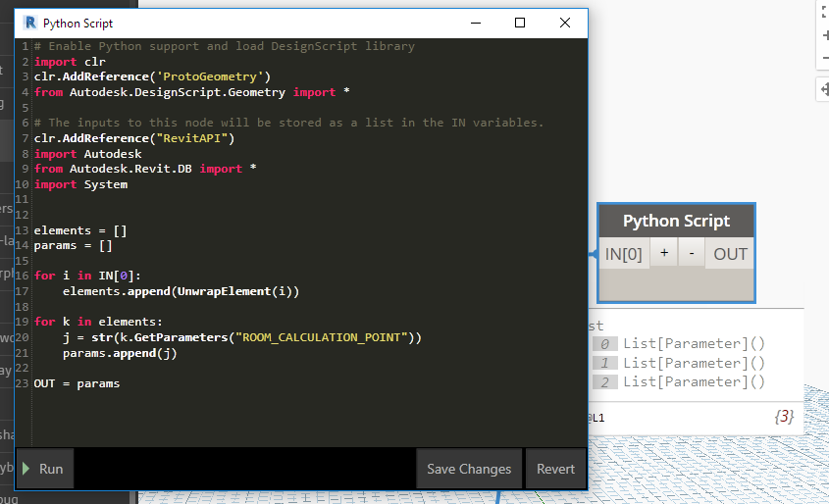
Task: Click the 'params.append(j)' line
Action: [x=120, y=353]
